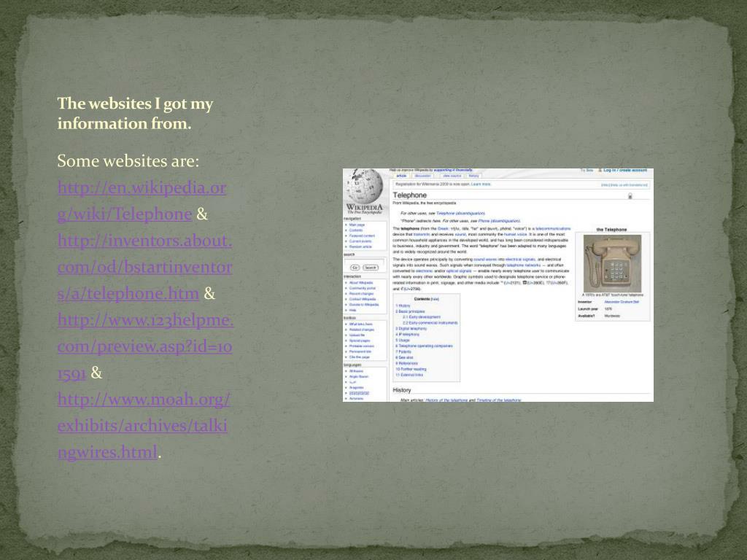This screenshot has width=747, height=560.
Task: Open the 123helpme.com preview link
Action: click(x=145, y=346)
